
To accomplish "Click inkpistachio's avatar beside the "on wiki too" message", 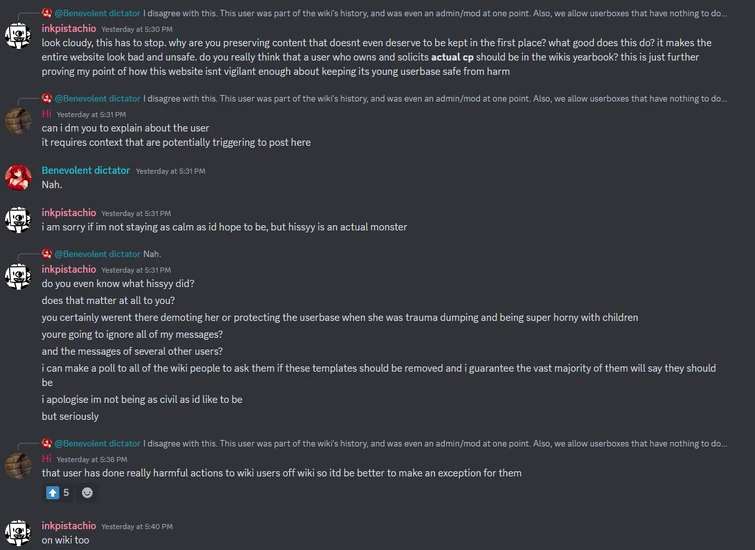I will (19, 532).
